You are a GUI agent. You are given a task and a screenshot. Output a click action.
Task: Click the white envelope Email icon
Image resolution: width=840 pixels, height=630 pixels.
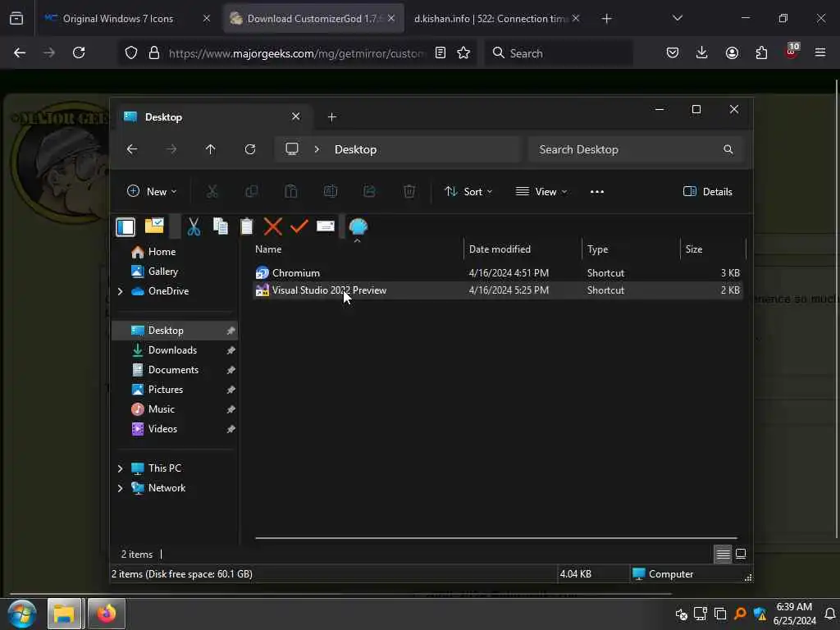[x=325, y=226]
